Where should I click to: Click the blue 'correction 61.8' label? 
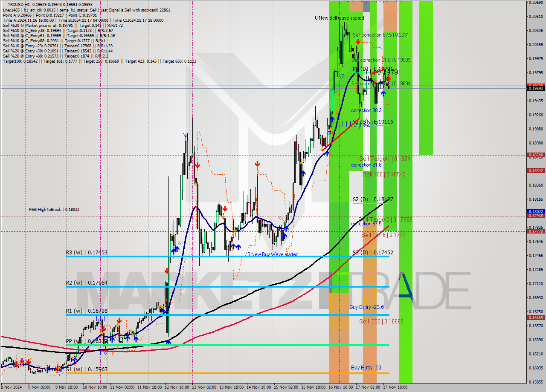click(366, 165)
